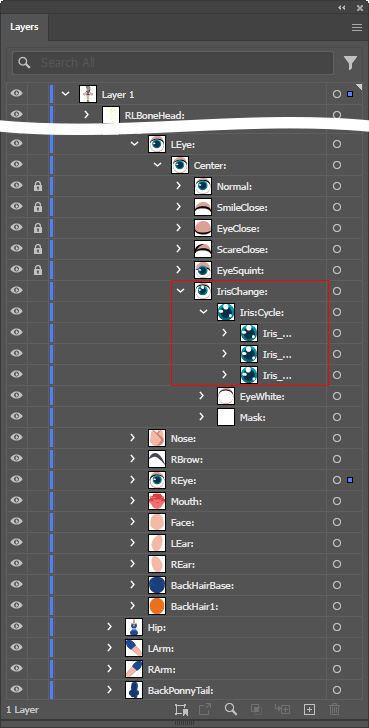Click target circle for Hip row
The image size is (369, 728).
pyautogui.click(x=337, y=627)
